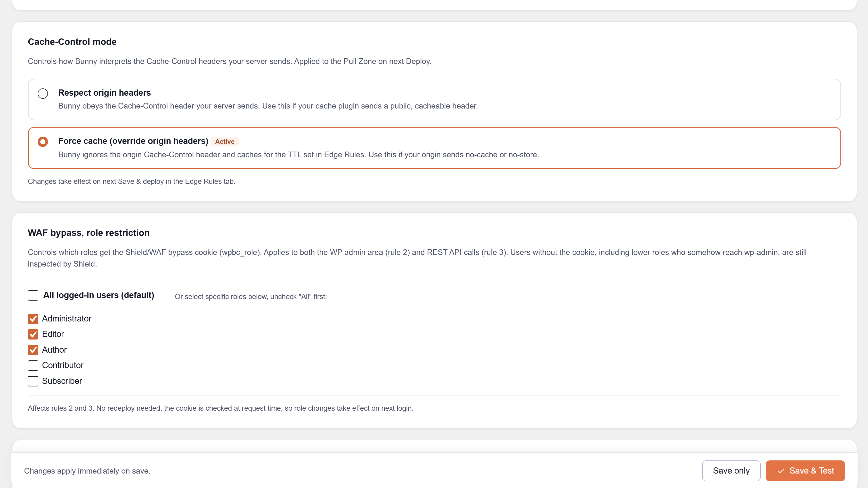Click the Force cache (override origin headers) title
The height and width of the screenshot is (488, 868).
[x=133, y=141]
